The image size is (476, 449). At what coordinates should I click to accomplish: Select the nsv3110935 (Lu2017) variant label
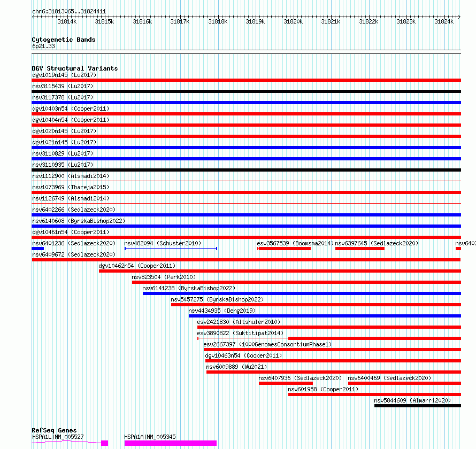(x=63, y=165)
